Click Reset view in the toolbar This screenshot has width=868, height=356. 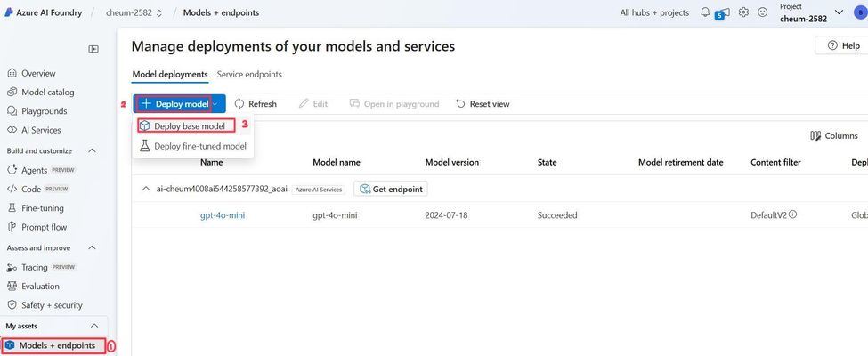coord(483,103)
